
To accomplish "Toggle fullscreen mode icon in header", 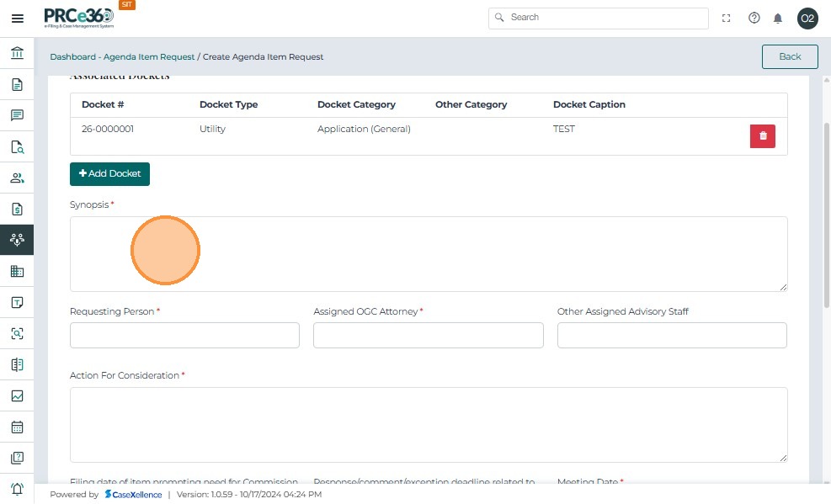I will (x=727, y=19).
